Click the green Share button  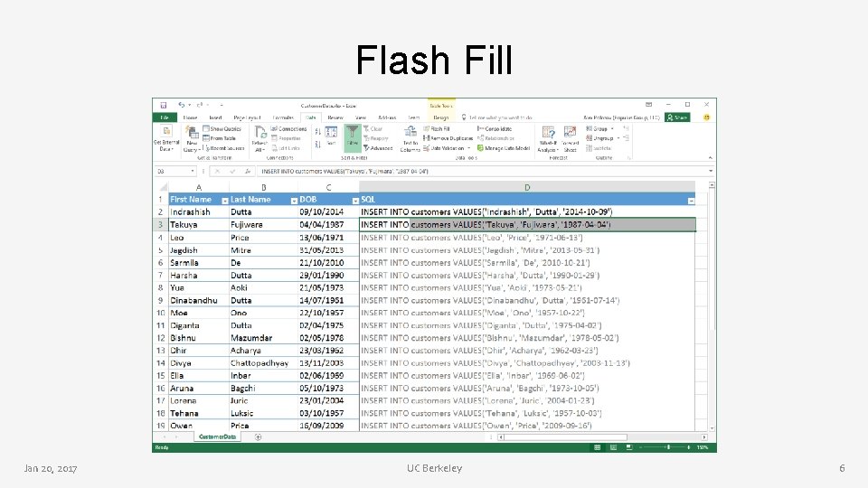pos(677,117)
